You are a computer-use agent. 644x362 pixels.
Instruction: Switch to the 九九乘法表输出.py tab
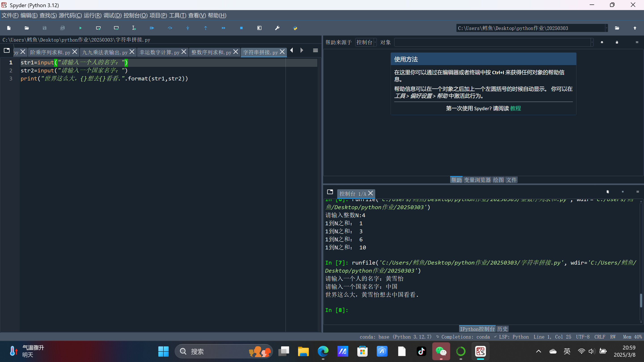tap(105, 52)
